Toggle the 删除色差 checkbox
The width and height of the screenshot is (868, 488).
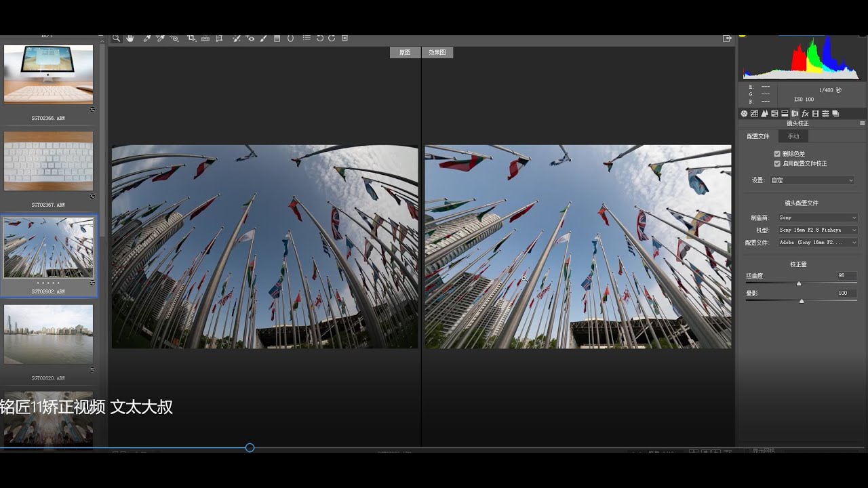pos(777,154)
